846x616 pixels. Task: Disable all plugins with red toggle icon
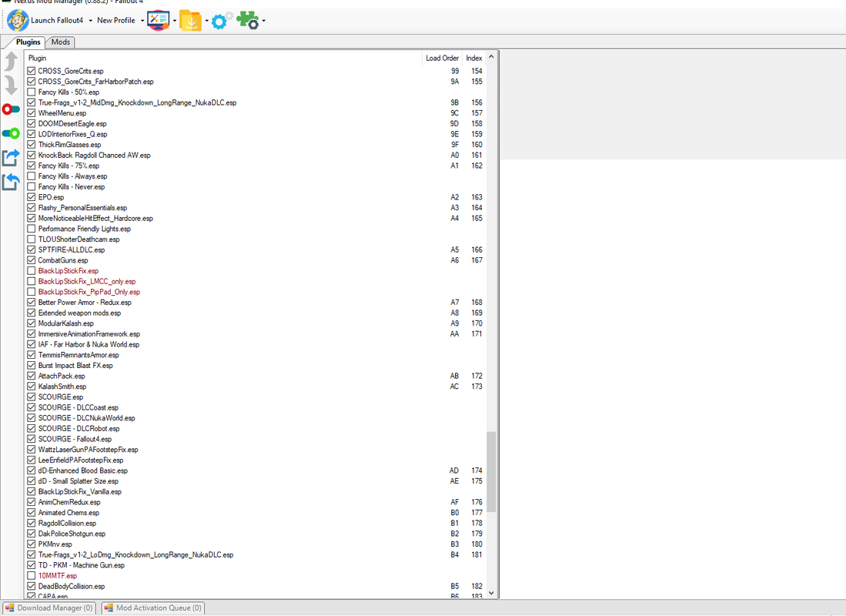11,109
